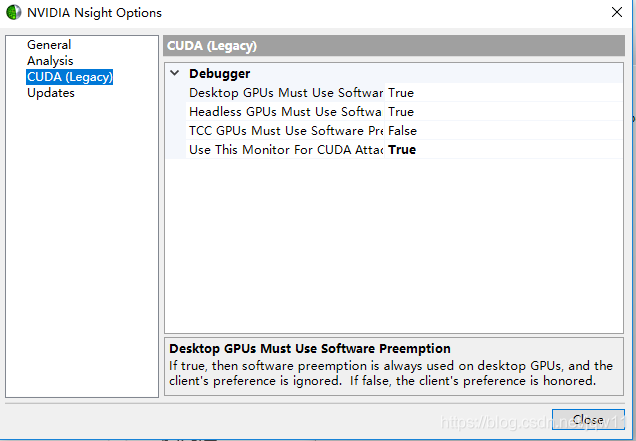The image size is (636, 441).
Task: Click the CUDA (Legacy) page header
Action: pyautogui.click(x=393, y=45)
